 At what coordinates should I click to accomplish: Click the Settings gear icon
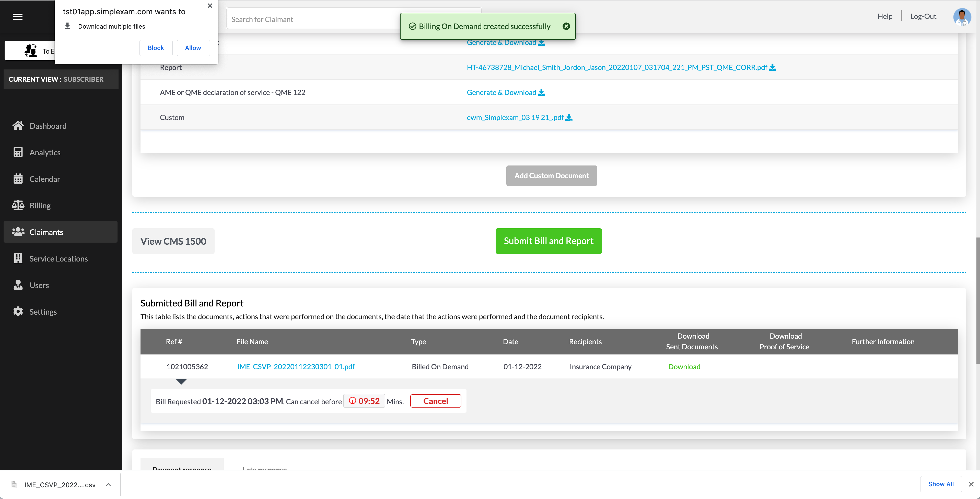point(18,312)
